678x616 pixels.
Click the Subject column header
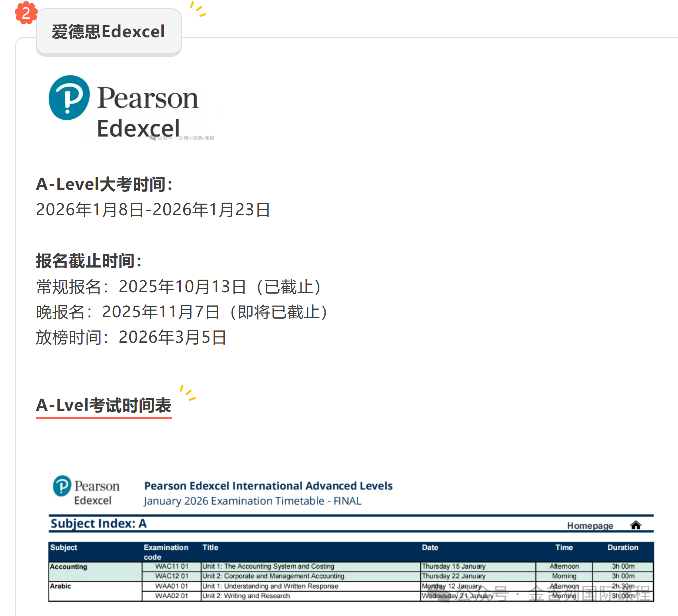pyautogui.click(x=64, y=547)
